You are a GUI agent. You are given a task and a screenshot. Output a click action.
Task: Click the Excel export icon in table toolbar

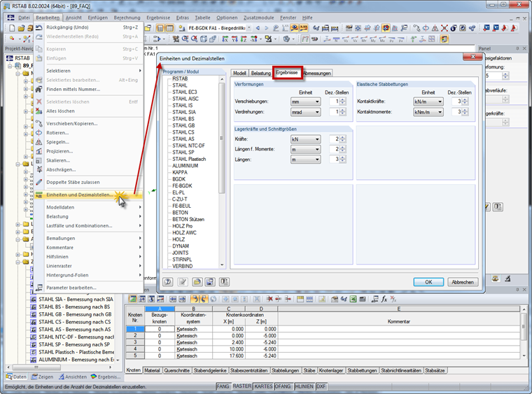coord(353,299)
